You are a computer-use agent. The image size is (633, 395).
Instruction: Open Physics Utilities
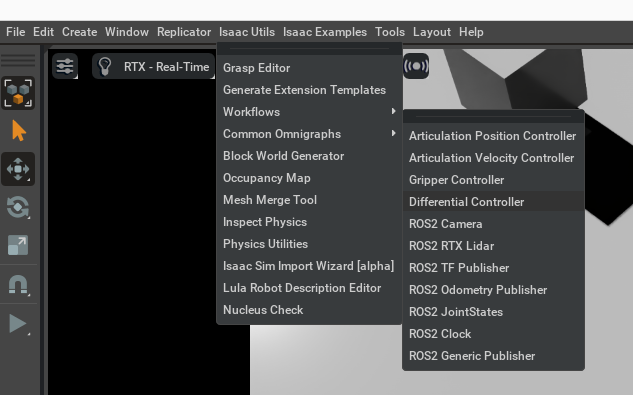click(310, 244)
